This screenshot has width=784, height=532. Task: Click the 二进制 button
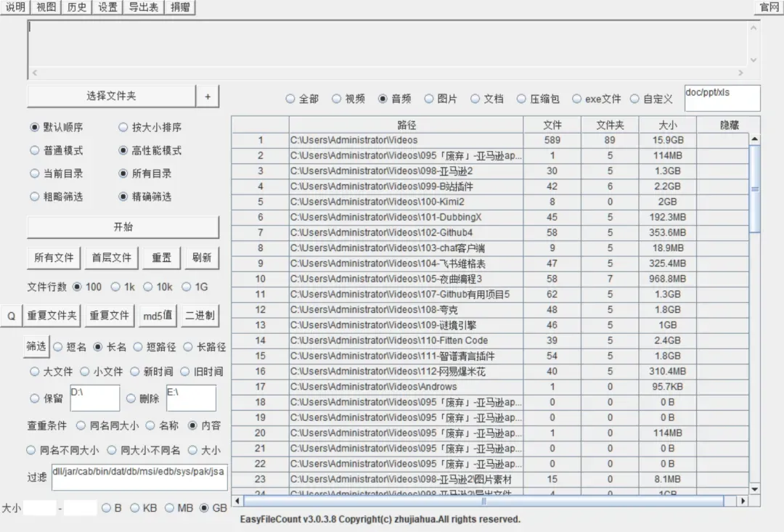click(x=200, y=316)
